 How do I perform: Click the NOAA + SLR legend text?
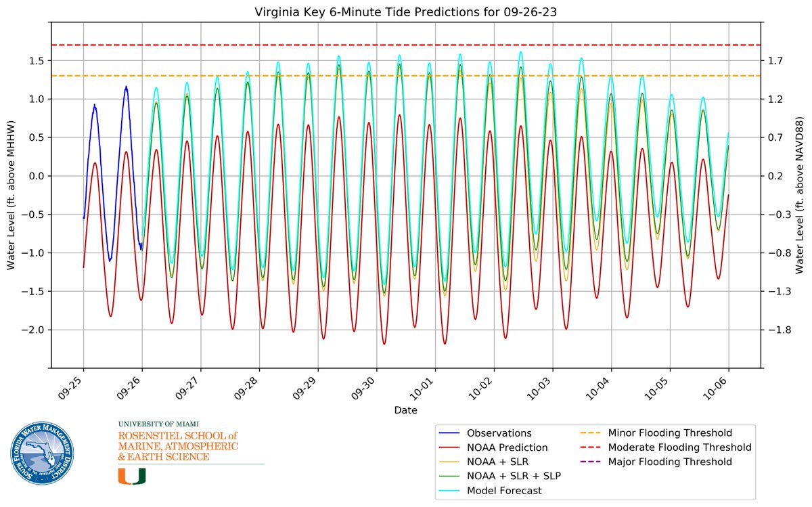coord(499,462)
